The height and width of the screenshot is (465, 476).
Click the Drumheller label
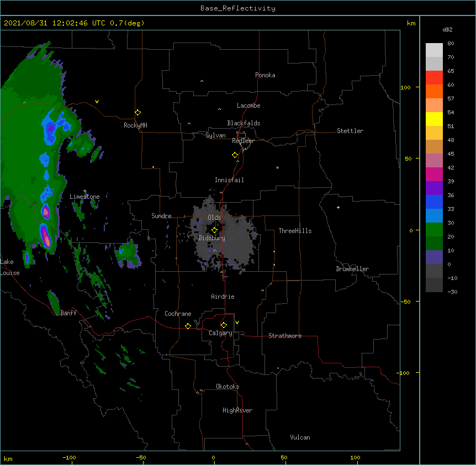(x=352, y=269)
